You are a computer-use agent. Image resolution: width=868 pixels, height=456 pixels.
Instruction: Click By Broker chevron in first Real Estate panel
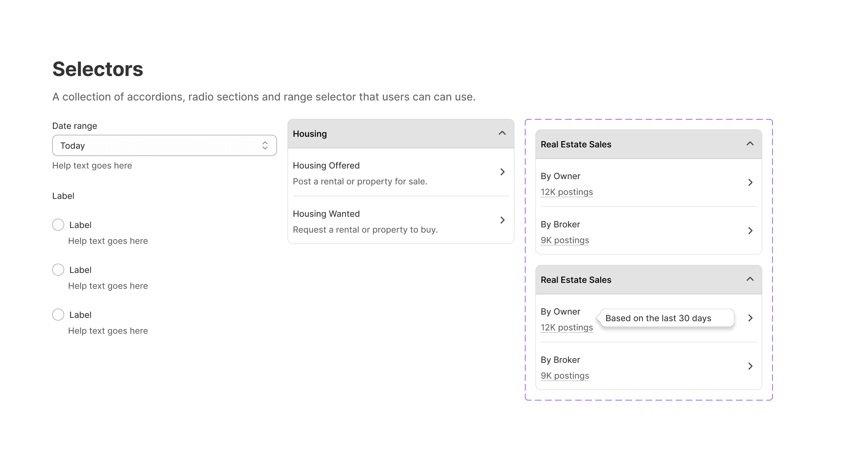pos(750,231)
